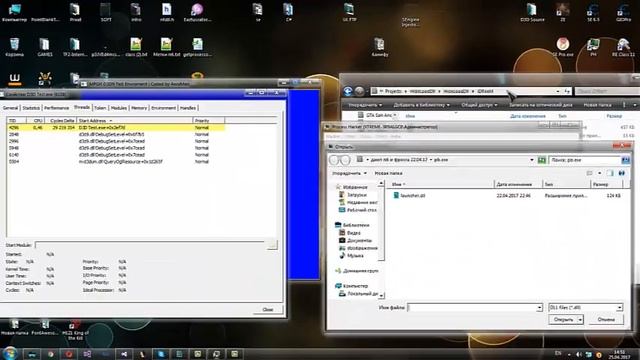Switch to the Memory tab
This screenshot has width=640, height=360.
139,108
